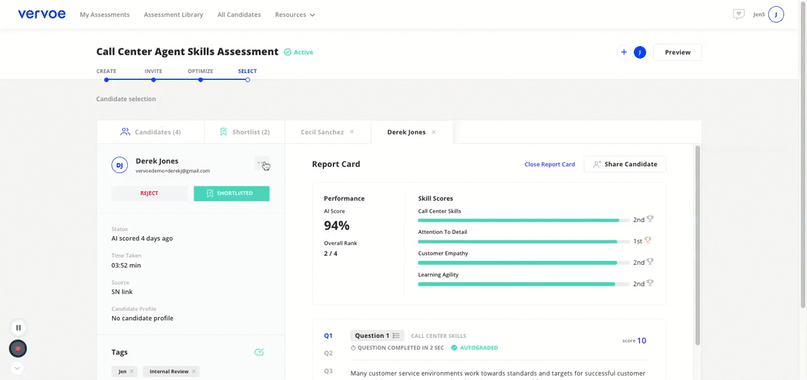
Task: Click the Autograded status label
Action: [475, 348]
